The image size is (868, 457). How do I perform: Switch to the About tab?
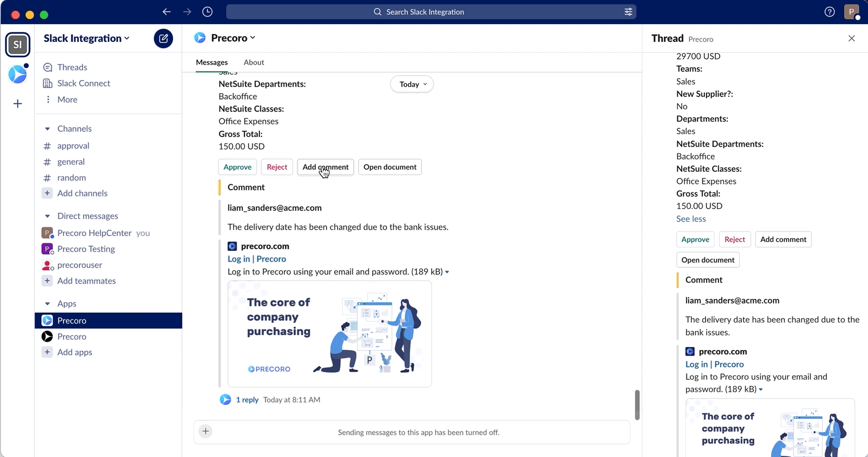click(254, 62)
